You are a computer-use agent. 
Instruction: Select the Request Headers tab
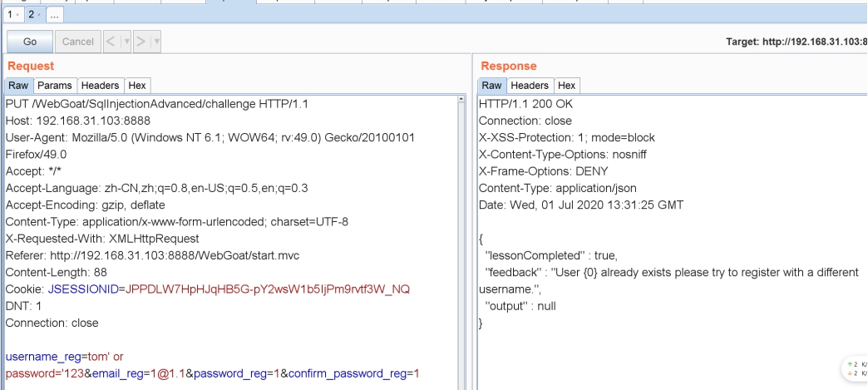tap(101, 86)
